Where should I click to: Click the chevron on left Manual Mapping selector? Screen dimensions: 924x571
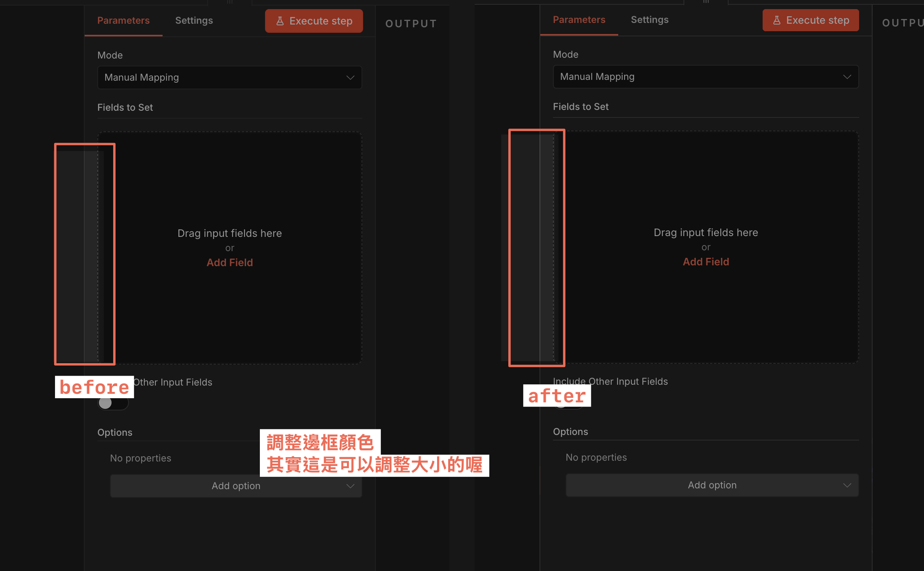[x=350, y=78]
